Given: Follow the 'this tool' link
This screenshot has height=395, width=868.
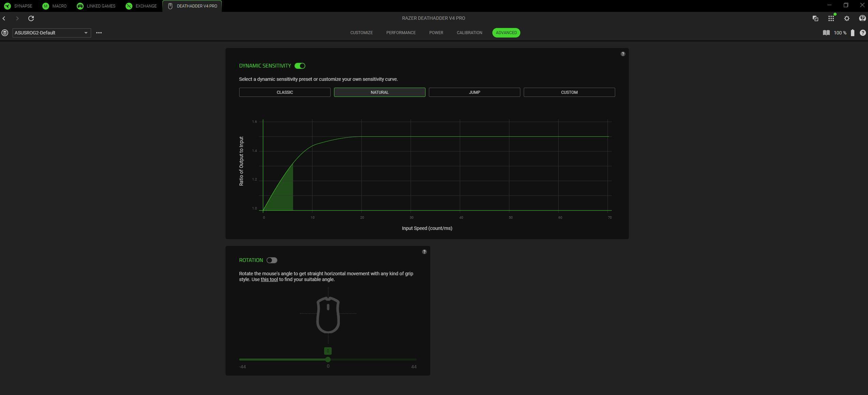Looking at the screenshot, I should coord(269,279).
